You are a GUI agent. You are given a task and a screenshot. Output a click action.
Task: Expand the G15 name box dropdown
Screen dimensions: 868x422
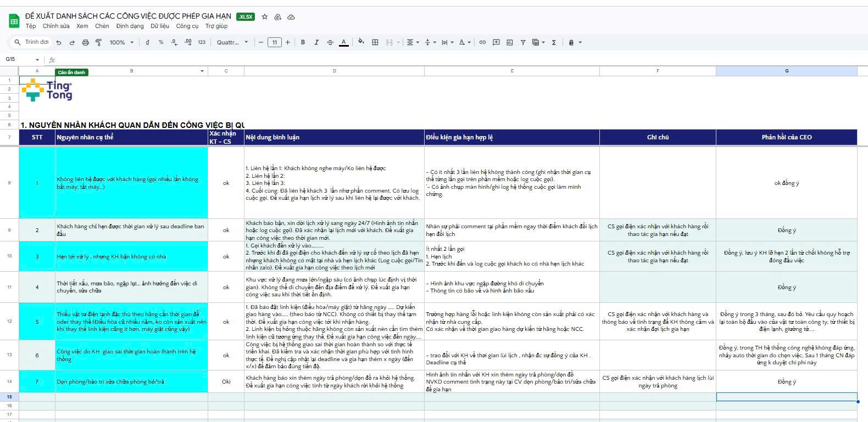(x=37, y=60)
